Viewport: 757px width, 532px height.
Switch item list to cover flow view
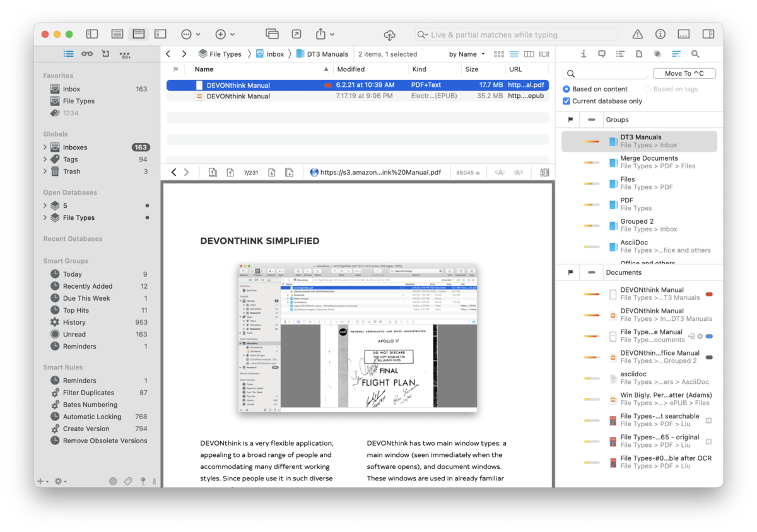pyautogui.click(x=544, y=54)
